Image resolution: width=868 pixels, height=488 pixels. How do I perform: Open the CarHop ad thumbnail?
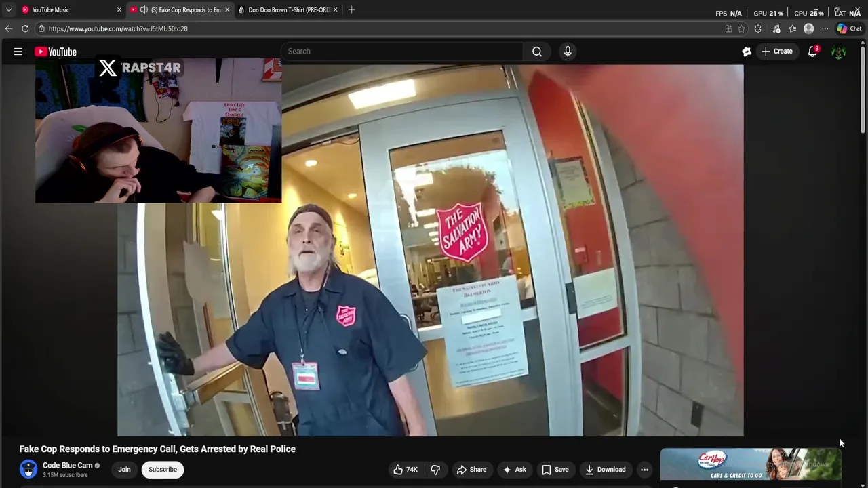click(751, 465)
